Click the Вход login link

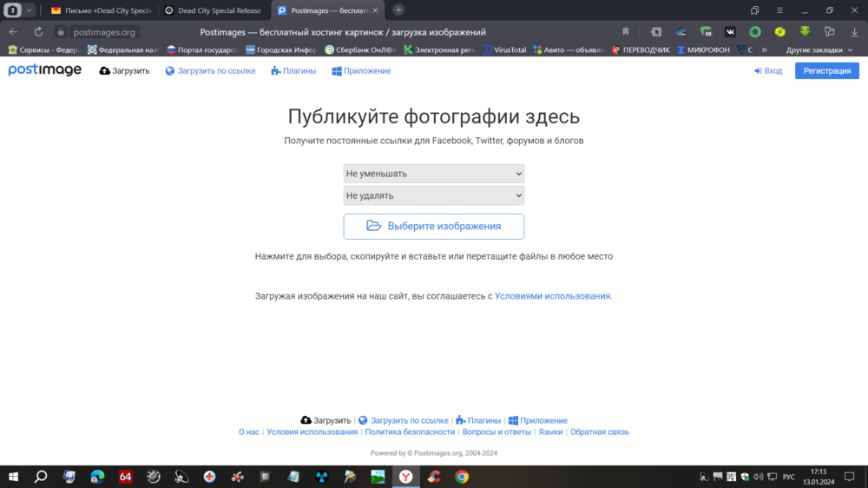(768, 71)
